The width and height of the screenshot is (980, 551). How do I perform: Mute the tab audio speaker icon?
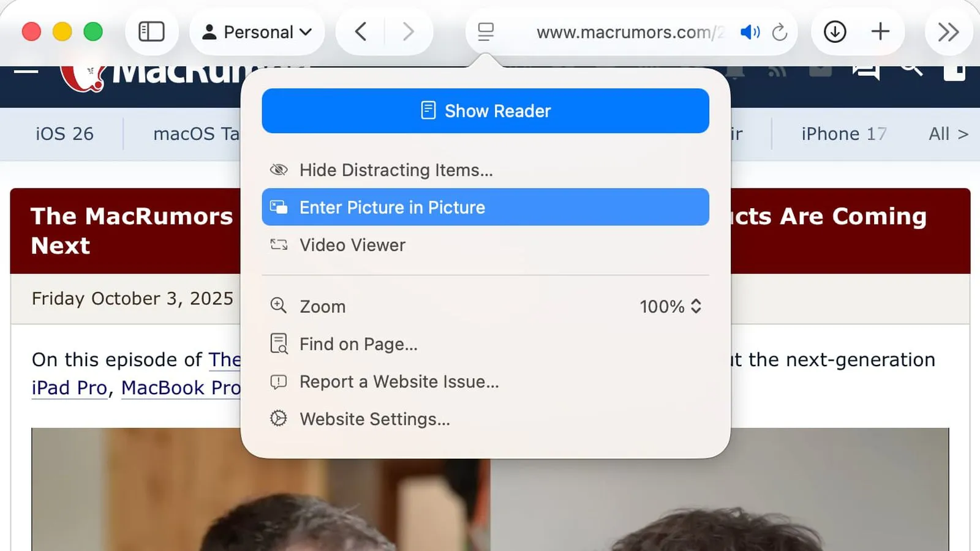tap(750, 32)
